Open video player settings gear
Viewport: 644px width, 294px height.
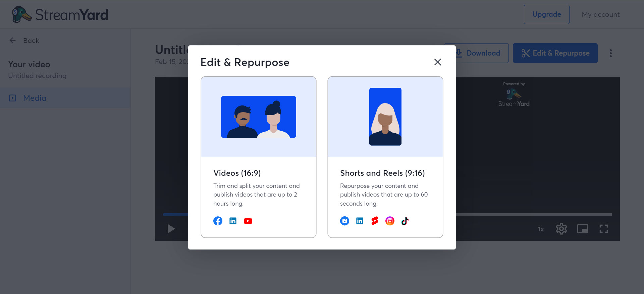tap(561, 229)
